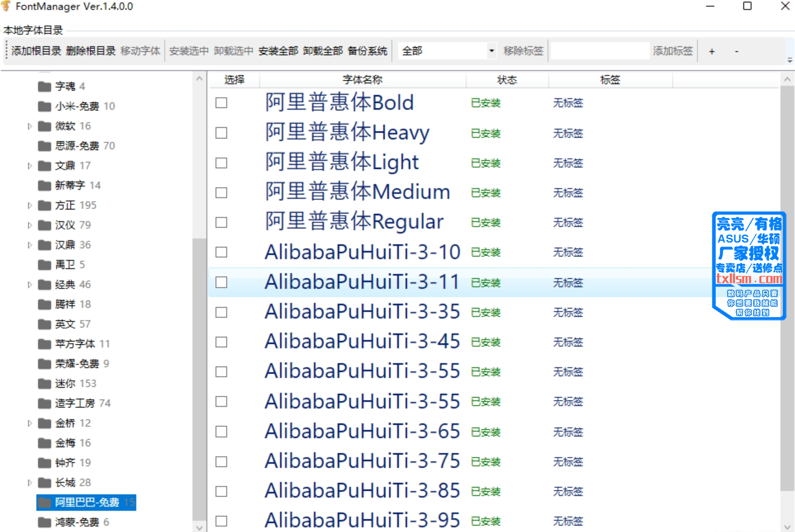Screen dimensions: 795x532
Task: Check the box for AlibabaPuHuiTi-3-10
Action: click(x=221, y=252)
